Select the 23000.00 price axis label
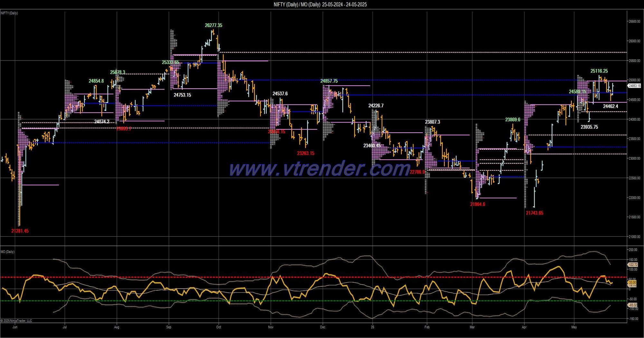The image size is (644, 338). click(634, 159)
